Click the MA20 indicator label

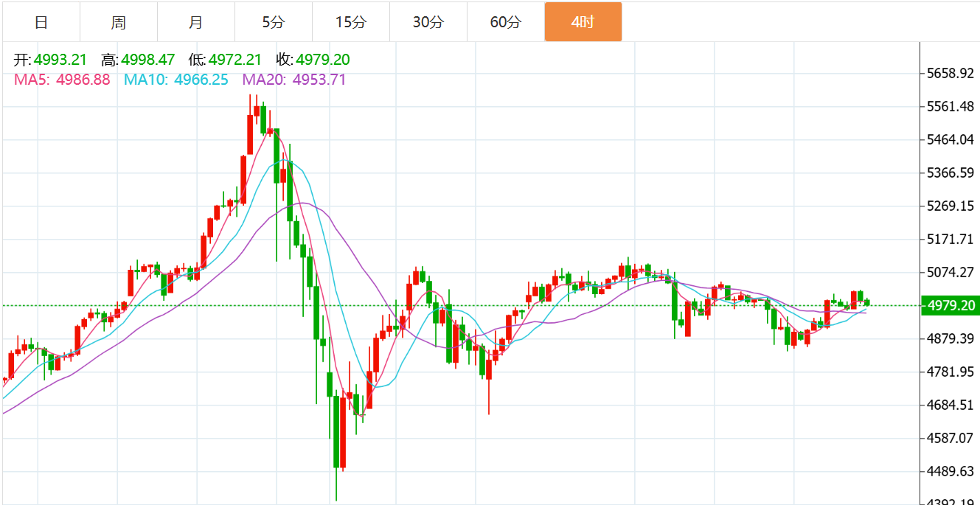pyautogui.click(x=294, y=80)
